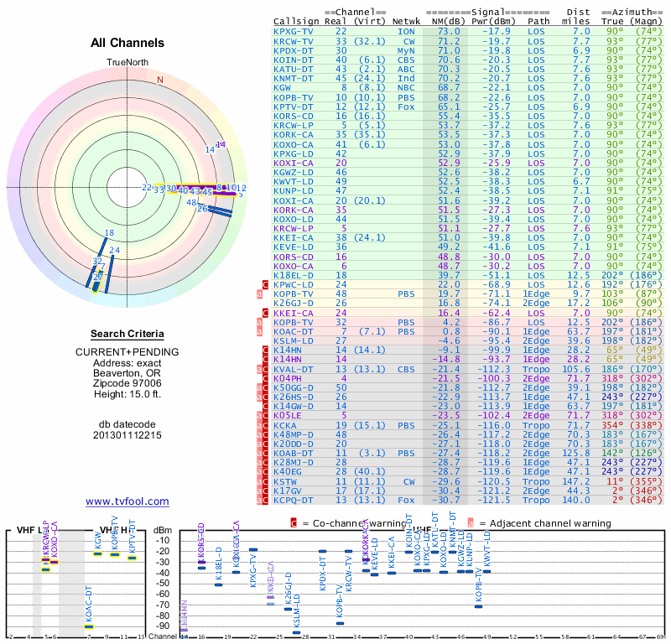671x644 pixels.
Task: Click the KPDX-DT callsign
Action: pyautogui.click(x=294, y=50)
